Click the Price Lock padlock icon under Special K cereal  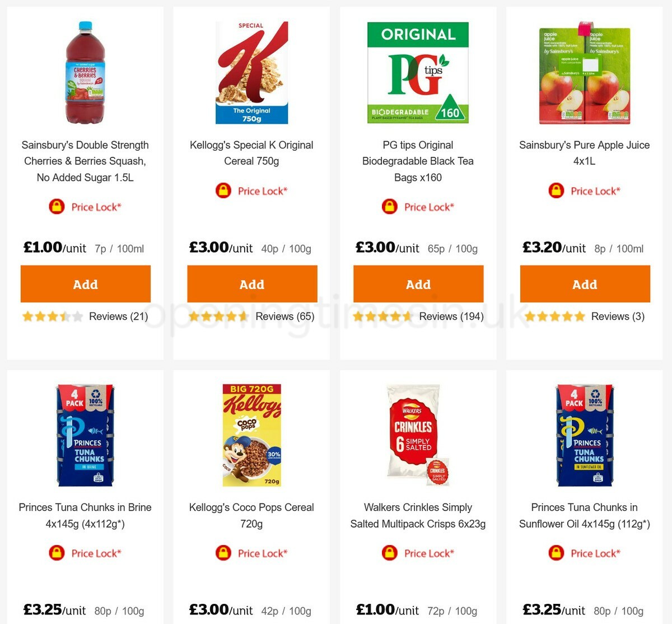coord(223,190)
